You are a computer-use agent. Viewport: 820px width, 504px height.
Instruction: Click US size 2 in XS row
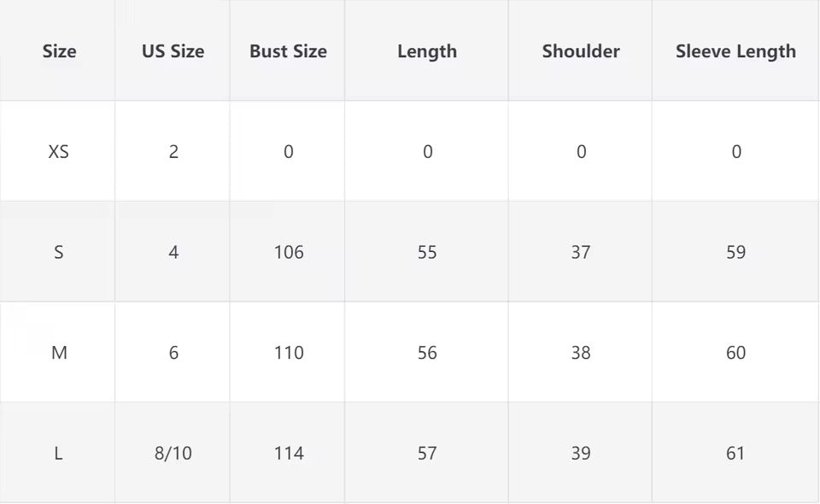pos(173,152)
